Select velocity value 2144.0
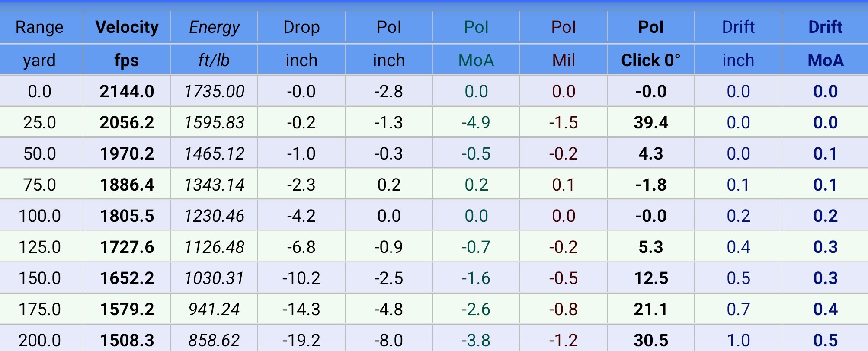868x351 pixels. (127, 91)
